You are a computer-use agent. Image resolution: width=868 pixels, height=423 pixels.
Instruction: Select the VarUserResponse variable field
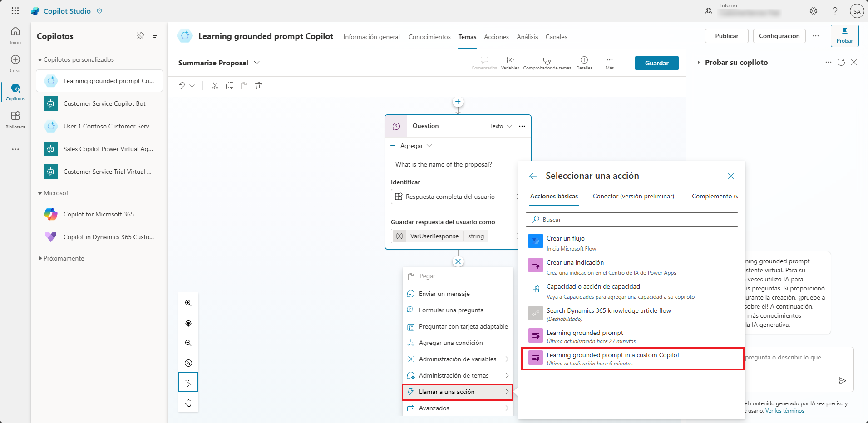point(455,236)
